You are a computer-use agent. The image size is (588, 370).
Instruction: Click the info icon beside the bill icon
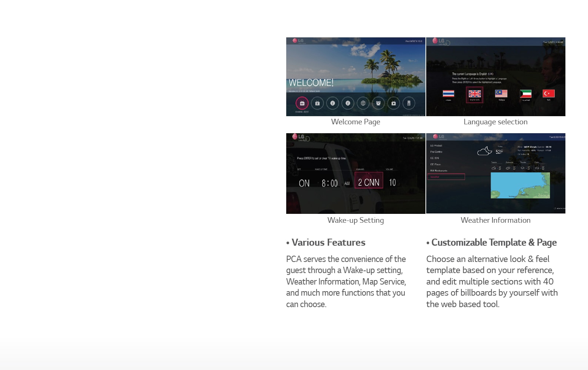(x=333, y=103)
